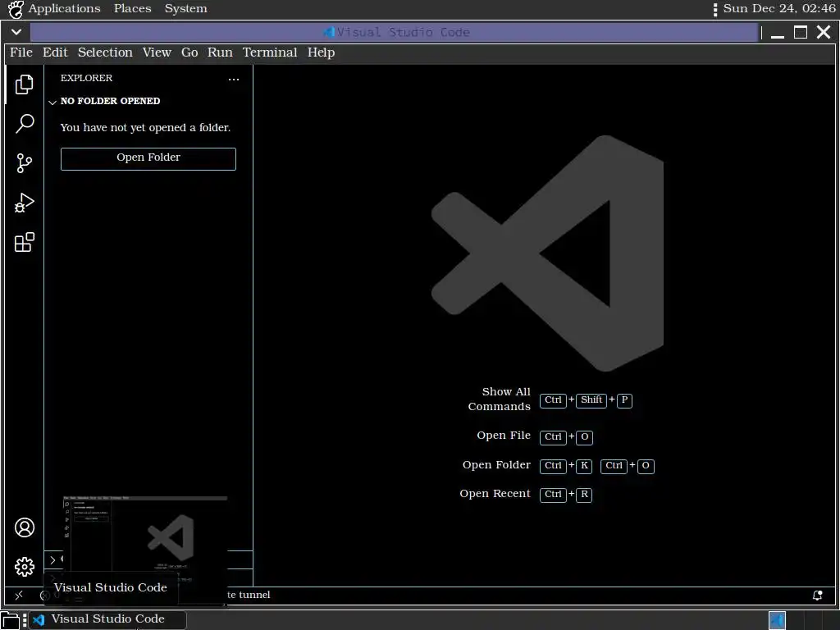Screen dimensions: 840x630
Task: Open notifications bell in status bar
Action: click(818, 596)
